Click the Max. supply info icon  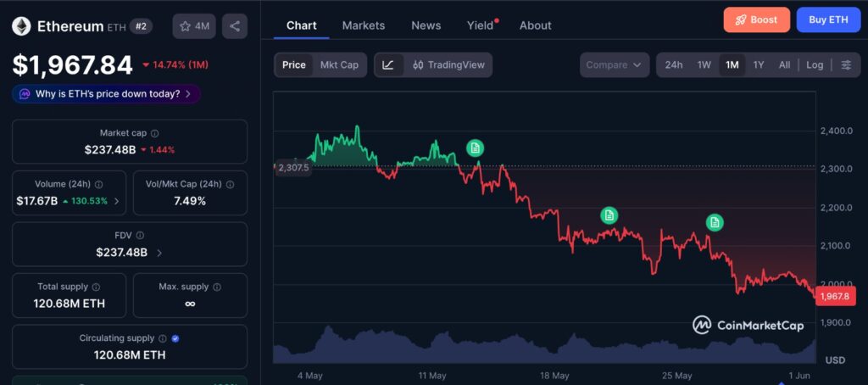point(217,287)
